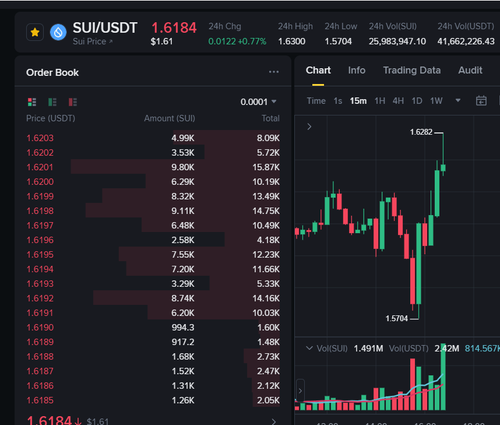500x425 pixels.
Task: Click ask price 1.6199
Action: 40,196
